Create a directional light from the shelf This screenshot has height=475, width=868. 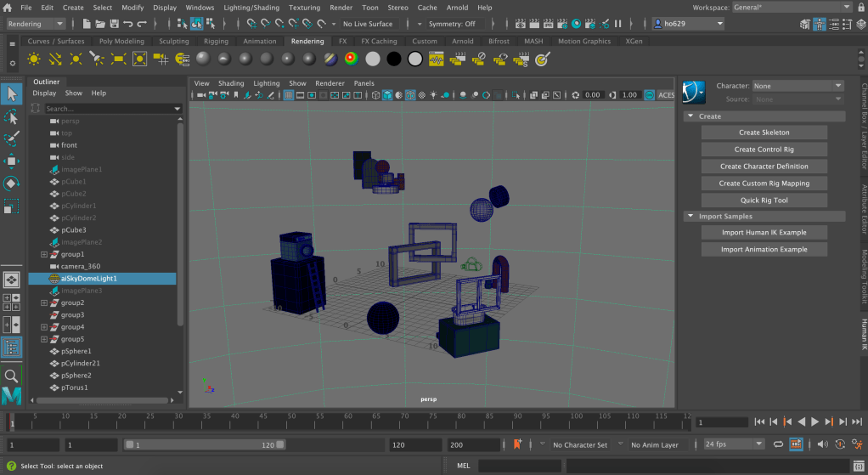click(x=55, y=59)
